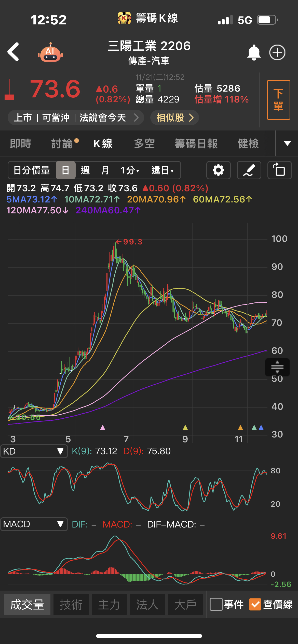Open the 還日 dropdown

point(162,170)
